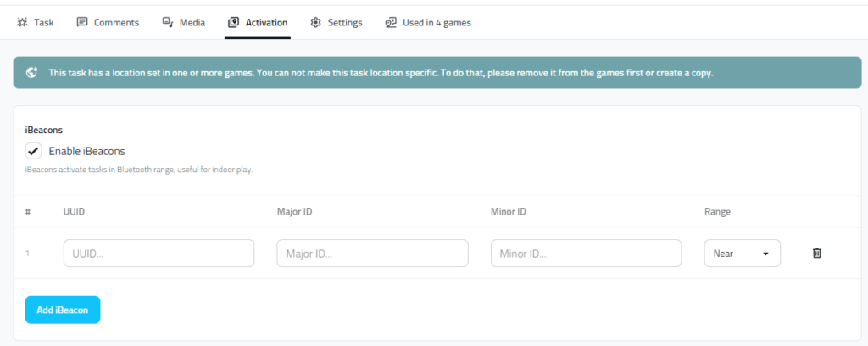Click the UUID column header
The image size is (868, 346).
pos(74,211)
